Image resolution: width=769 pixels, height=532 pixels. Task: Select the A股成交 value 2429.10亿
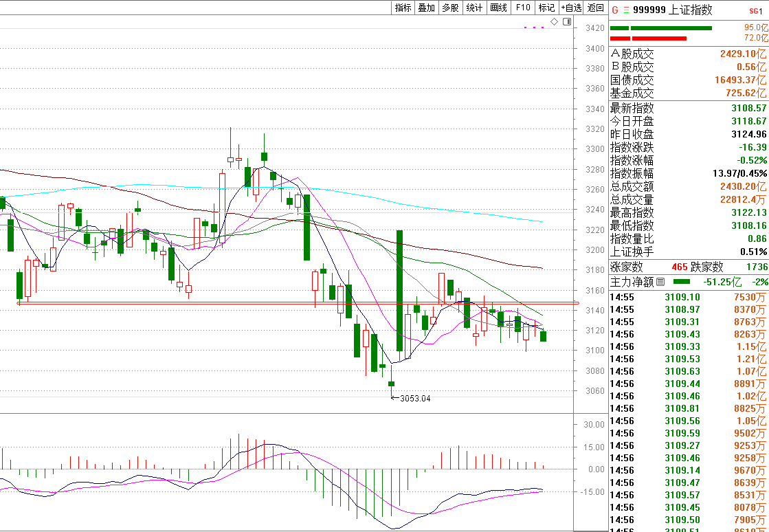click(742, 54)
